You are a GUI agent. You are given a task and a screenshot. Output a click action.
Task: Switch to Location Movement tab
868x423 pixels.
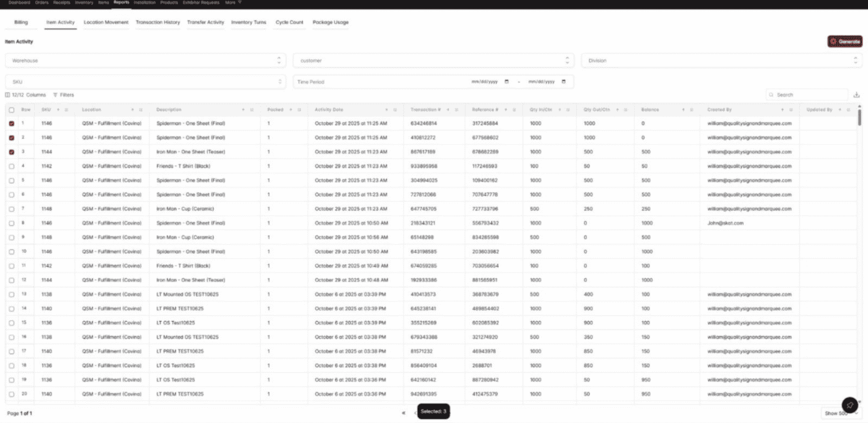[106, 22]
